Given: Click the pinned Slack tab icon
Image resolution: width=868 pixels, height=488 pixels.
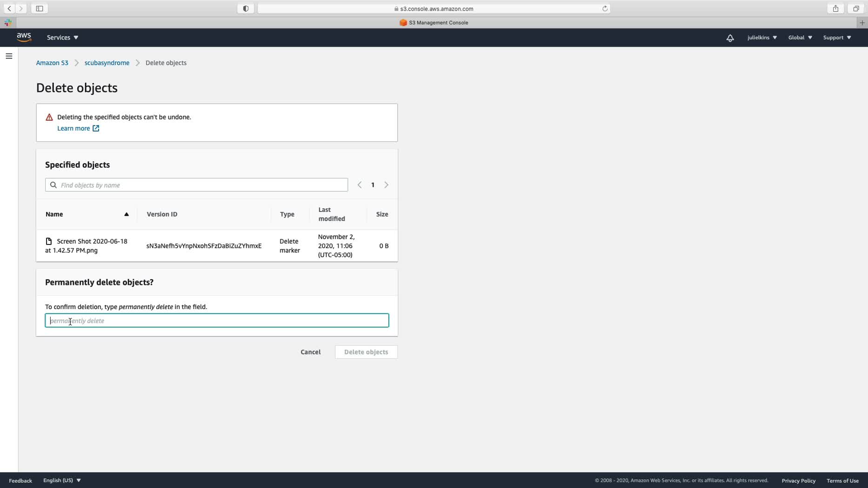Looking at the screenshot, I should point(8,22).
